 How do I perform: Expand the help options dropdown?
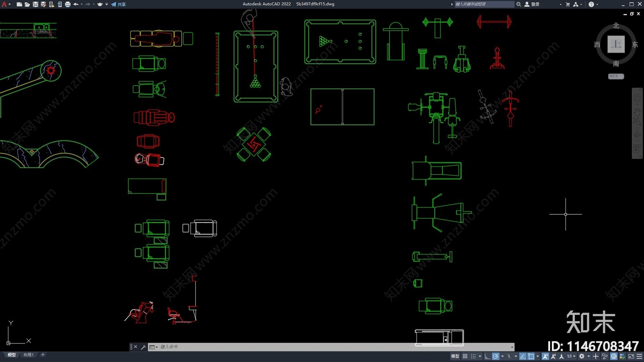pyautogui.click(x=597, y=4)
